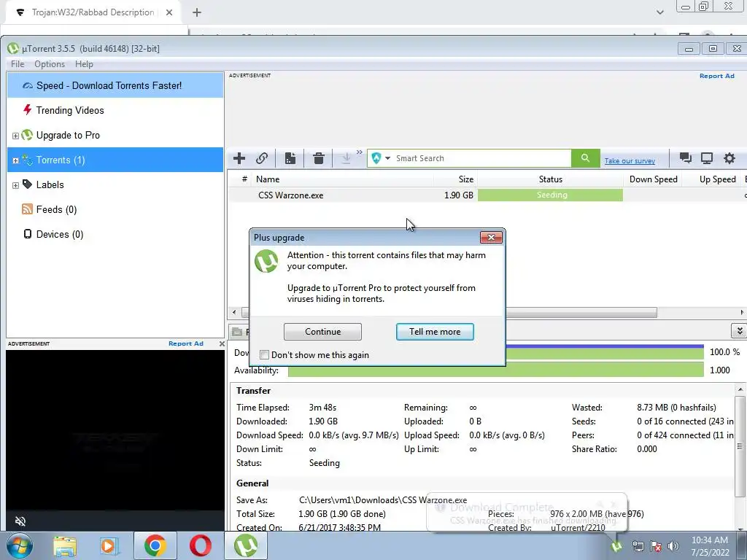Open the Help menu

coord(84,64)
